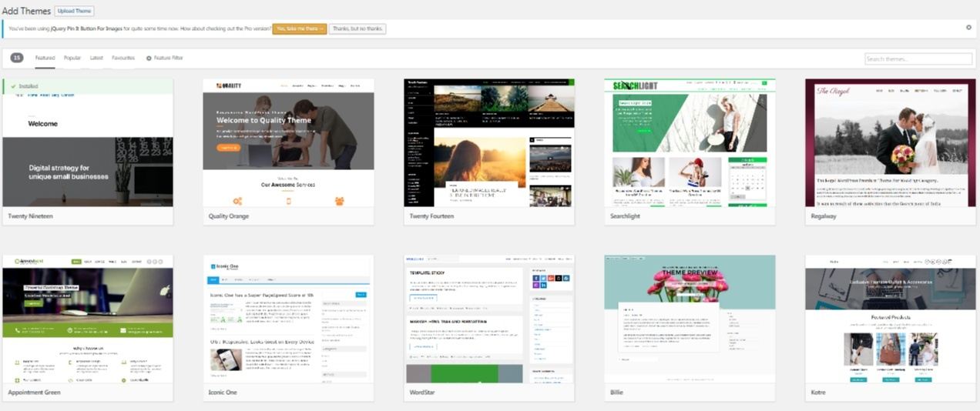Open the Featured themes tab

click(45, 58)
